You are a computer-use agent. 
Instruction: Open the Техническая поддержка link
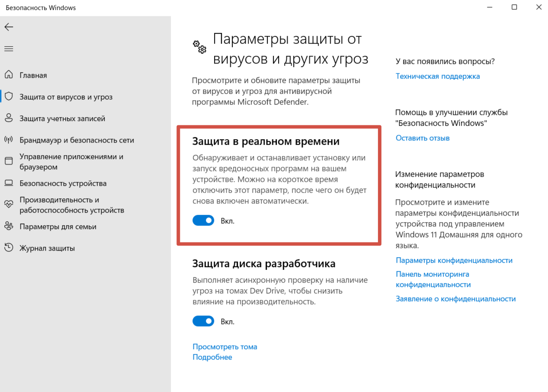(x=437, y=76)
